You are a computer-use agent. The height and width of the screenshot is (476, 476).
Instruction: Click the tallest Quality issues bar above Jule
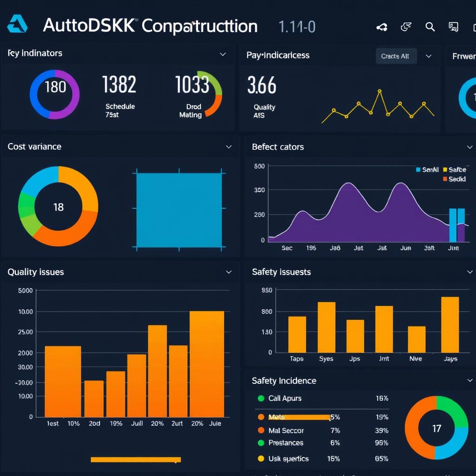[x=207, y=364]
